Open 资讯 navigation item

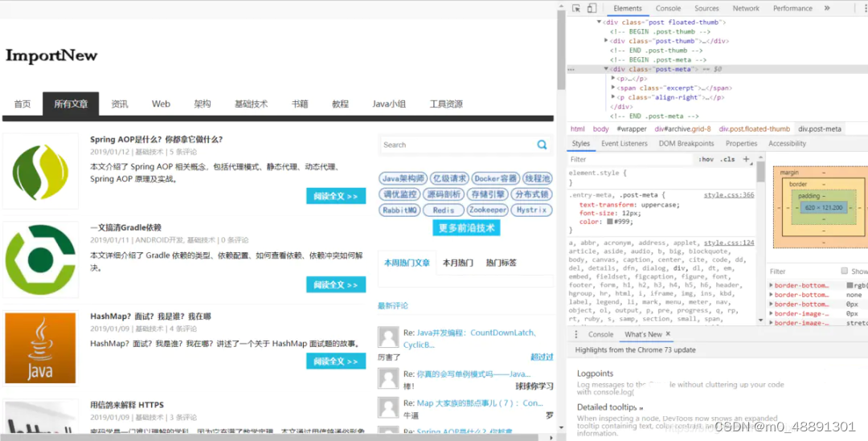[x=119, y=104]
